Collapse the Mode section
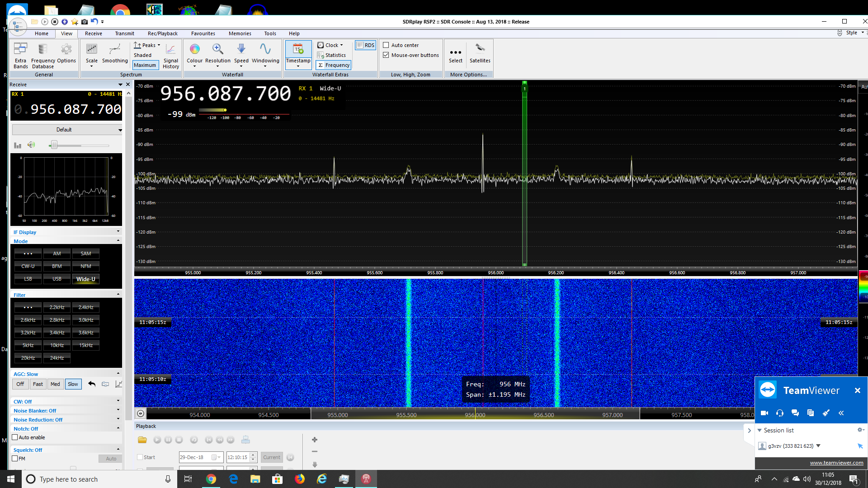868x488 pixels. click(x=118, y=241)
